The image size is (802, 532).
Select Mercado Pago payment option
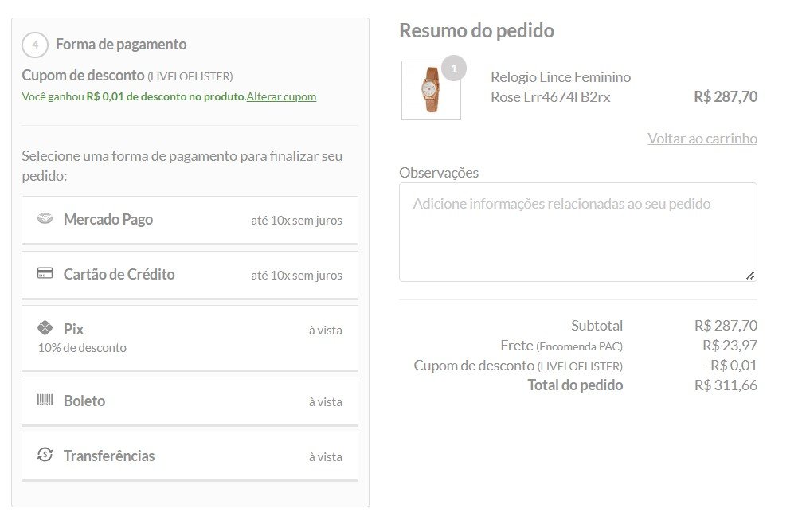[190, 220]
